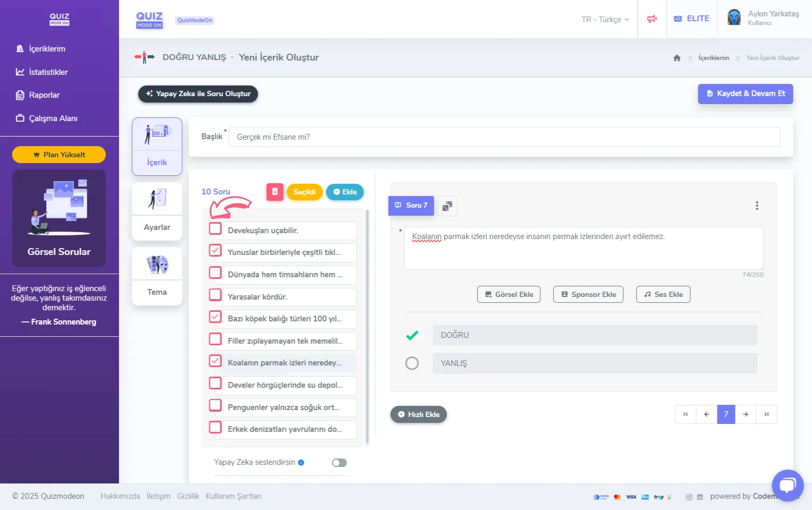The width and height of the screenshot is (812, 510).
Task: Select the YANLIŞ radio button
Action: pos(412,363)
